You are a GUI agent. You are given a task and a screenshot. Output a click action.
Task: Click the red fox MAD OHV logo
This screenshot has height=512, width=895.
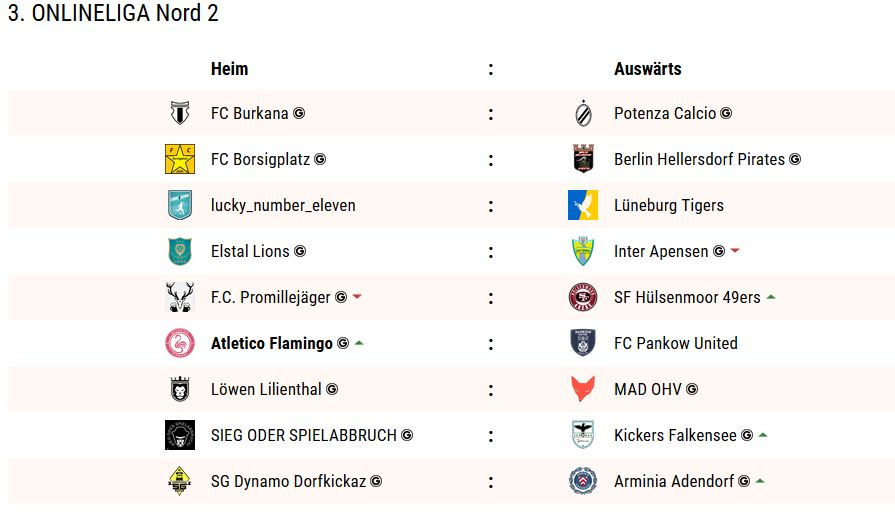pyautogui.click(x=583, y=389)
